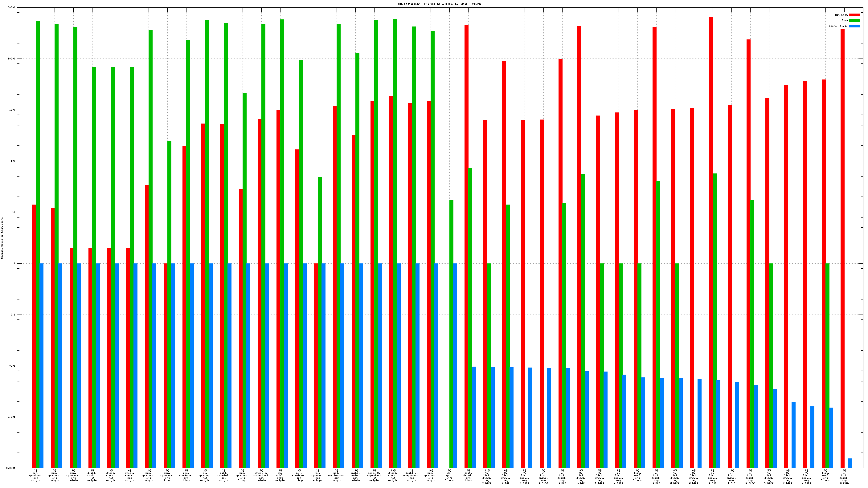Click the green Spam legend swatch
This screenshot has width=868, height=488.
(x=854, y=21)
